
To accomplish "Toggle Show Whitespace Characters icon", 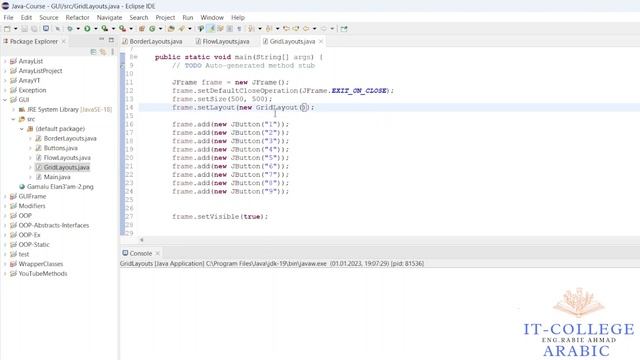I will pos(239,29).
